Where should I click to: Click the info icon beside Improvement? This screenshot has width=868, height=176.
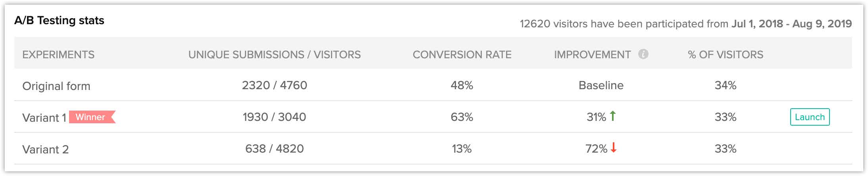tap(643, 54)
